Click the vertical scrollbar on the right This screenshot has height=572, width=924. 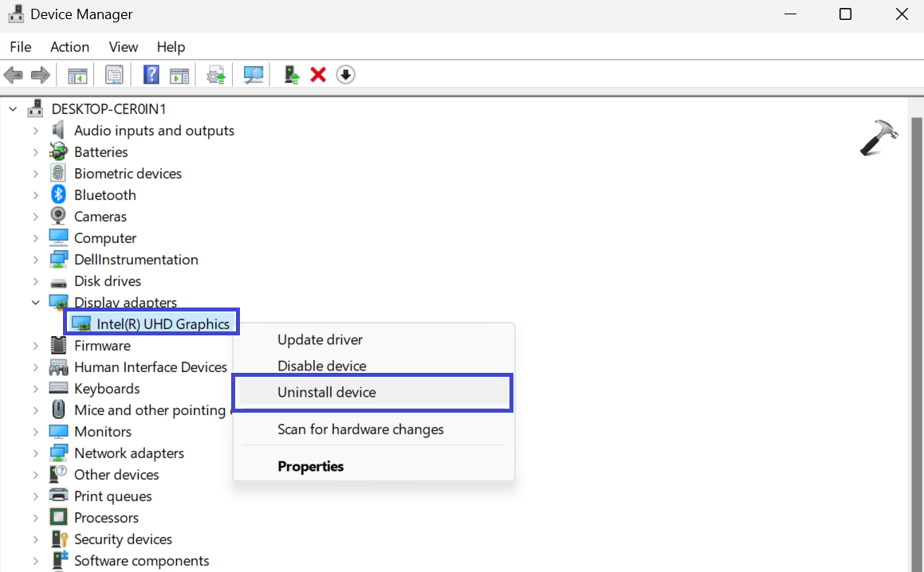[x=916, y=319]
